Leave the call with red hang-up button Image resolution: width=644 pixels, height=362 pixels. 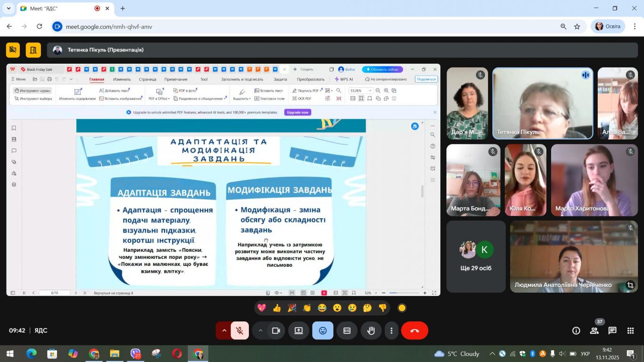pyautogui.click(x=414, y=331)
